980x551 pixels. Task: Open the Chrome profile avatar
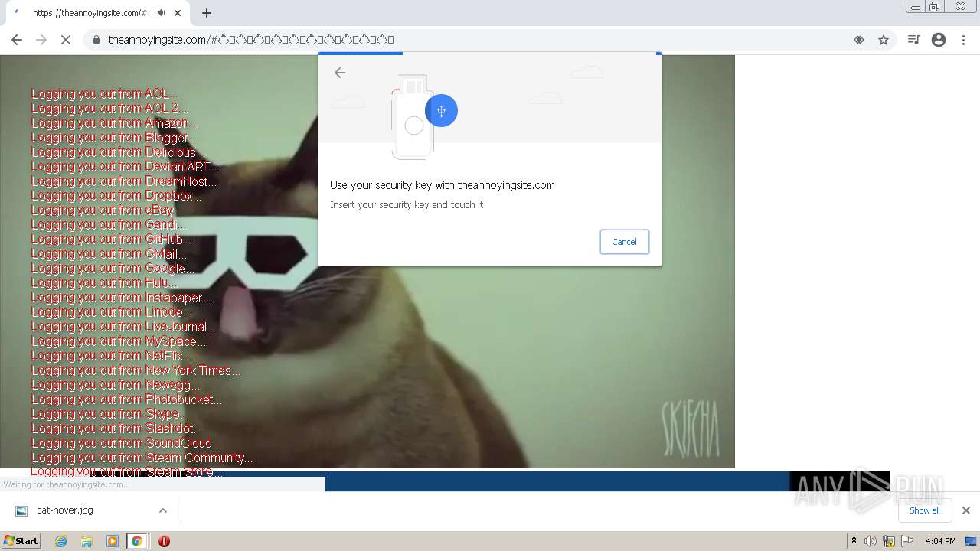939,40
